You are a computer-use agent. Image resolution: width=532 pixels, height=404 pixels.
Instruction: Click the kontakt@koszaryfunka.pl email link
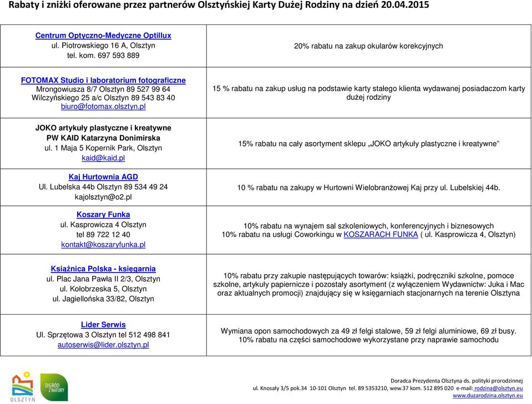103,245
